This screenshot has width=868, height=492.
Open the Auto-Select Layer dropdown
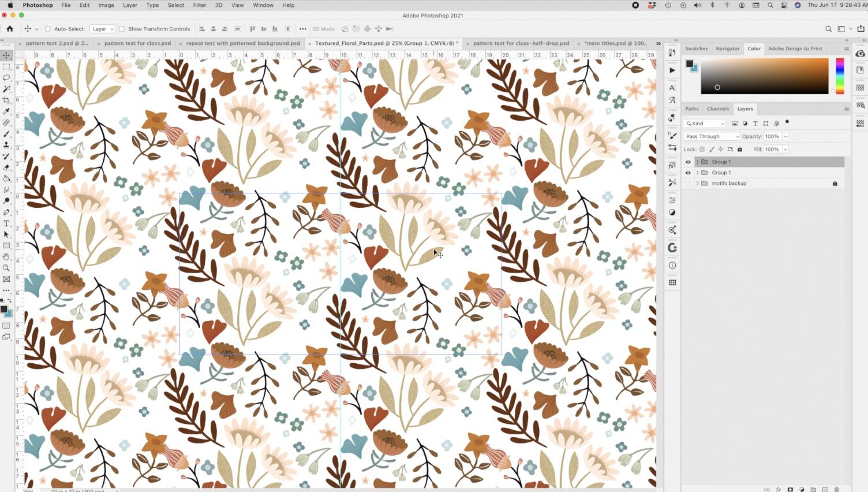[x=103, y=29]
